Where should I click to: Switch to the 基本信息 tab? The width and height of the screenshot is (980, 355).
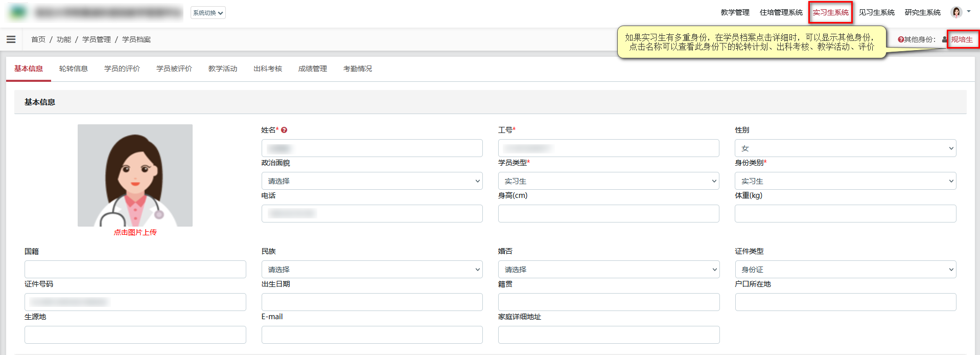pyautogui.click(x=29, y=69)
